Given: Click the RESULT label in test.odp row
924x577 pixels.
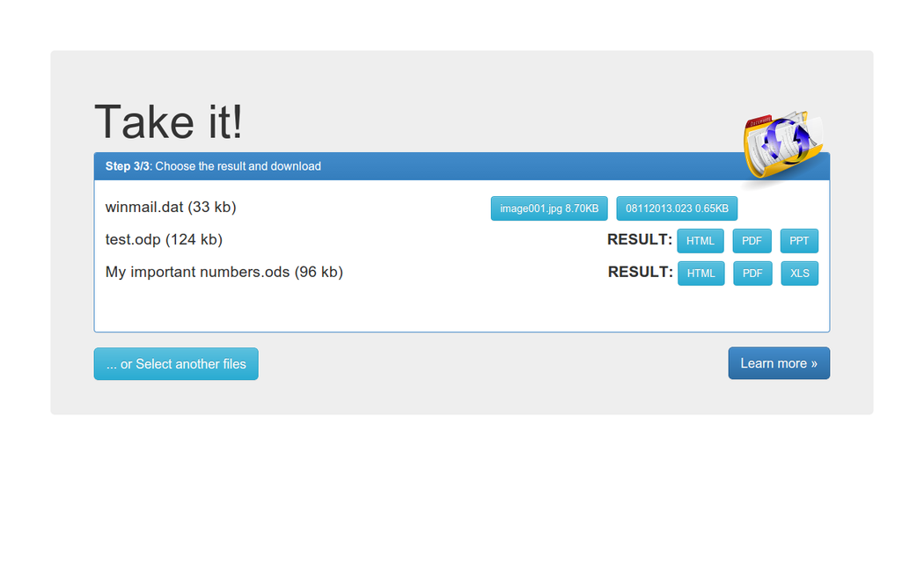Looking at the screenshot, I should (x=639, y=240).
